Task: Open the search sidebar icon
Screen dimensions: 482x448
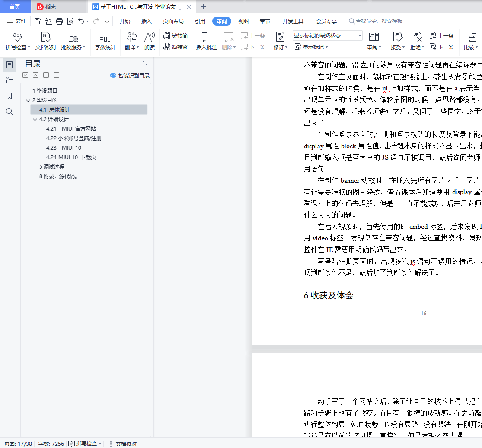Action: click(x=10, y=111)
